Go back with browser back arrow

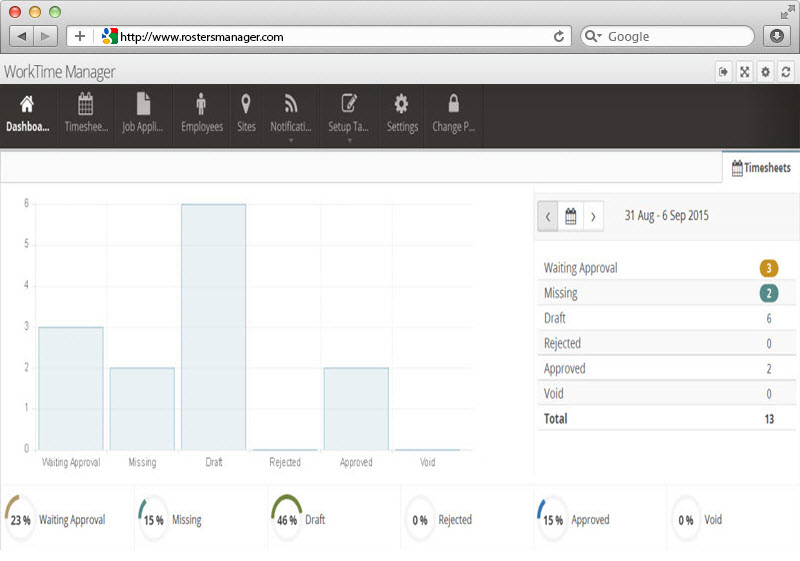(x=22, y=36)
